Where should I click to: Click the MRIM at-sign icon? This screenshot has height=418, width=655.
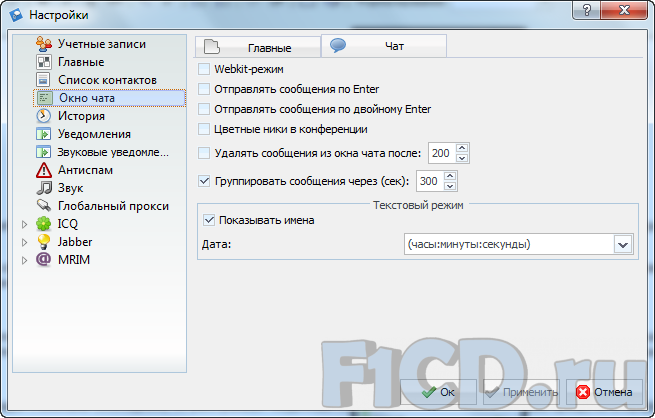coord(43,259)
